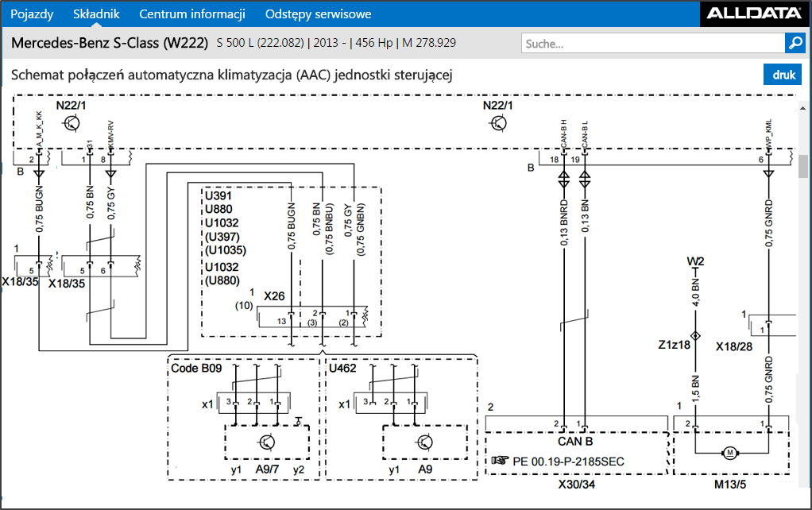Click the 0,13 BNRD wire label
The height and width of the screenshot is (510, 812).
pos(564,223)
